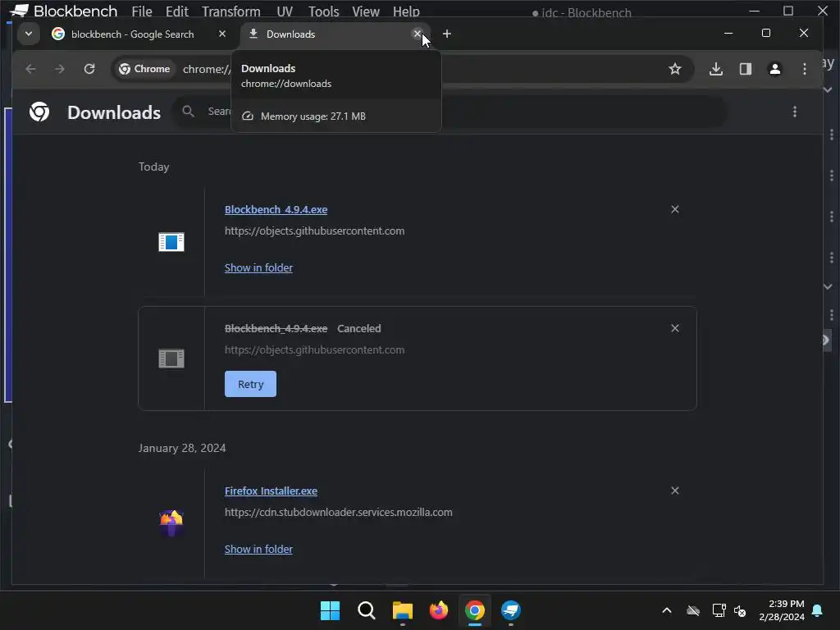Open File Explorer from taskbar
Image resolution: width=840 pixels, height=630 pixels.
(x=402, y=610)
